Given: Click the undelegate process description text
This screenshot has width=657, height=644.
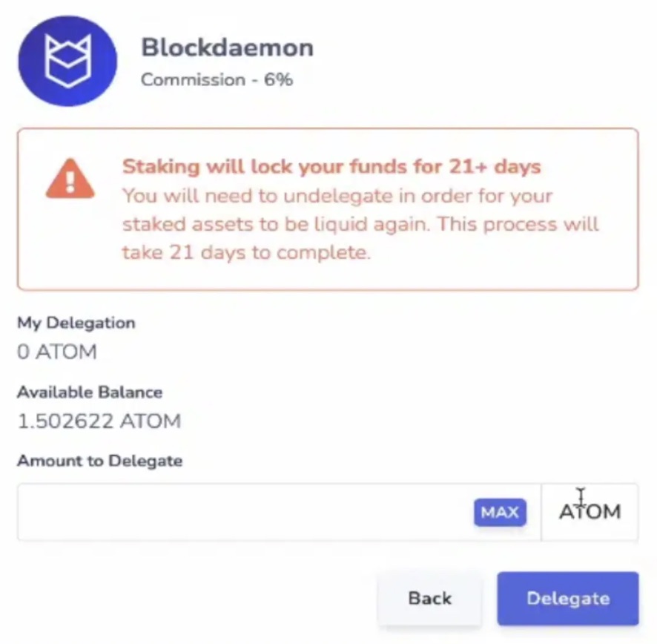Looking at the screenshot, I should tap(360, 223).
